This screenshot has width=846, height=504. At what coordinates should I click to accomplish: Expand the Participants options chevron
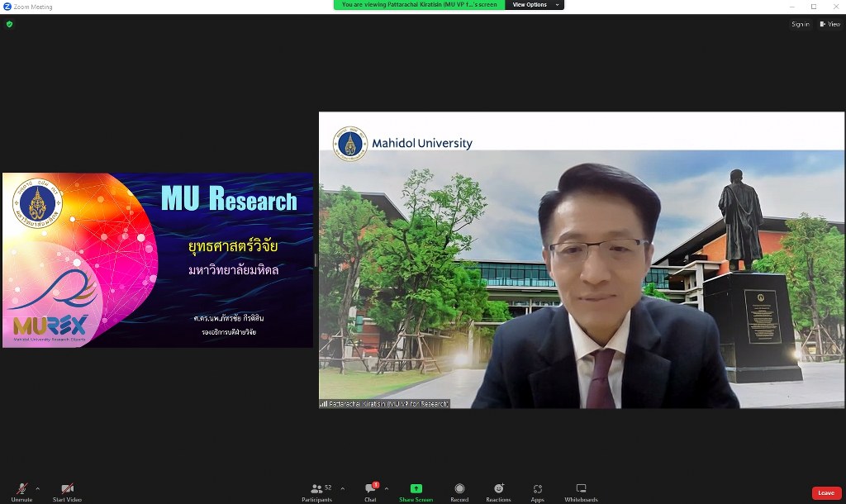click(x=343, y=488)
